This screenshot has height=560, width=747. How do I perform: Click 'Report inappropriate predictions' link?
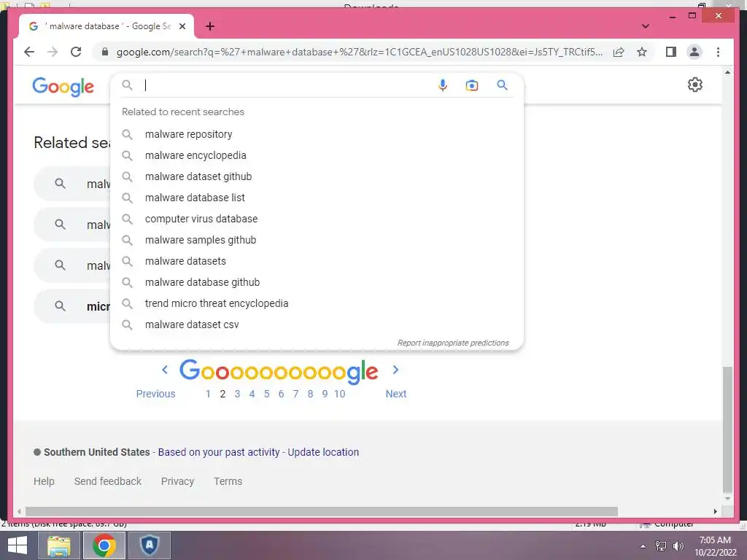click(453, 343)
